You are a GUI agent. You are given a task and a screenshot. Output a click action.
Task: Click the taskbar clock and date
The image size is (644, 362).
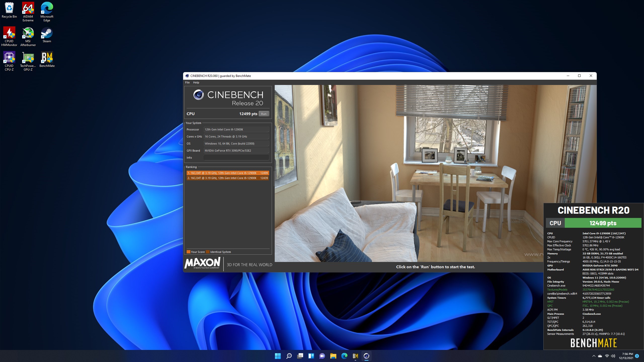(x=626, y=356)
